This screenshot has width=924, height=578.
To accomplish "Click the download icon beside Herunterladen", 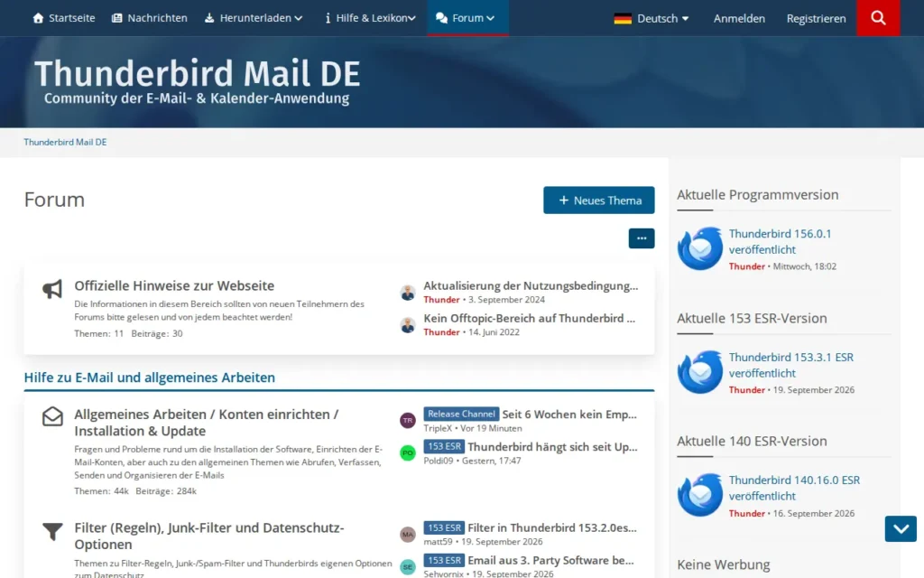I will click(x=209, y=18).
